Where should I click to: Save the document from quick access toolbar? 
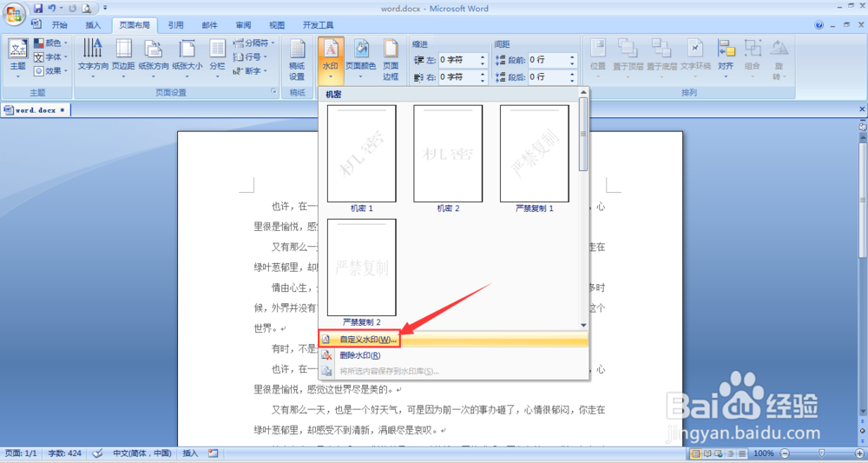coord(37,9)
